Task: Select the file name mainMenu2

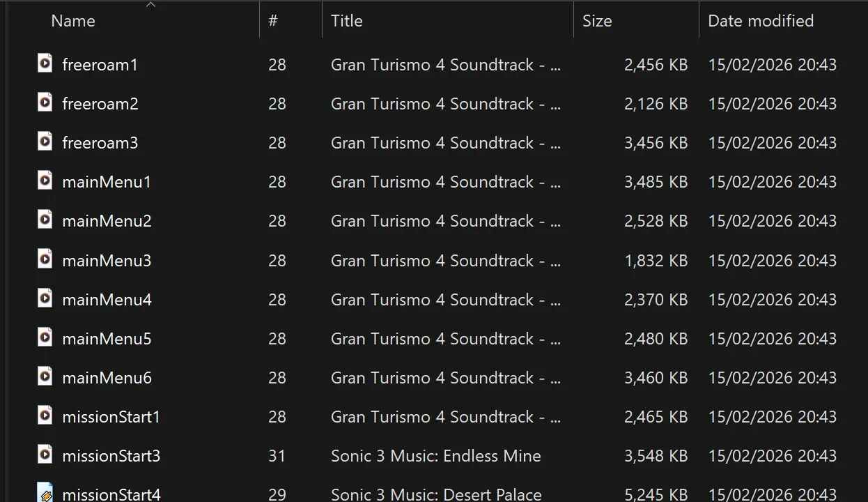Action: point(107,221)
